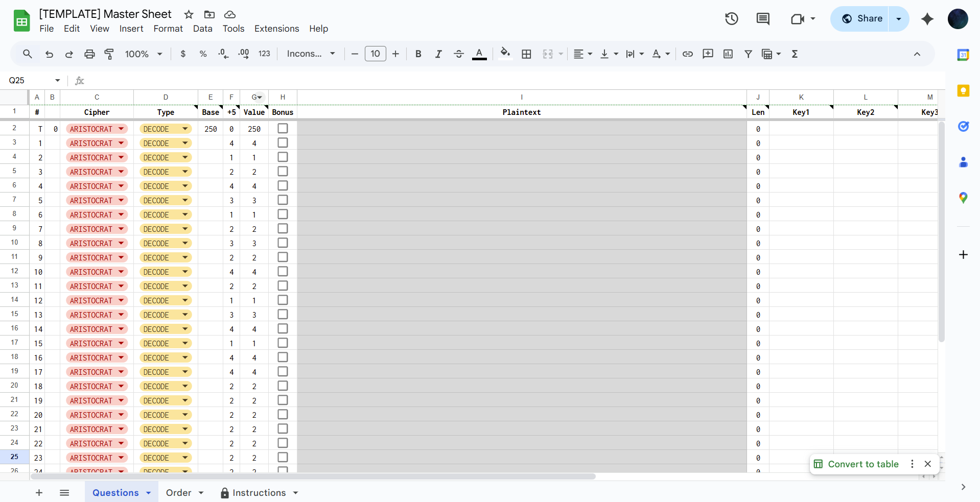Check the Bonus checkbox in row 2

tap(283, 129)
